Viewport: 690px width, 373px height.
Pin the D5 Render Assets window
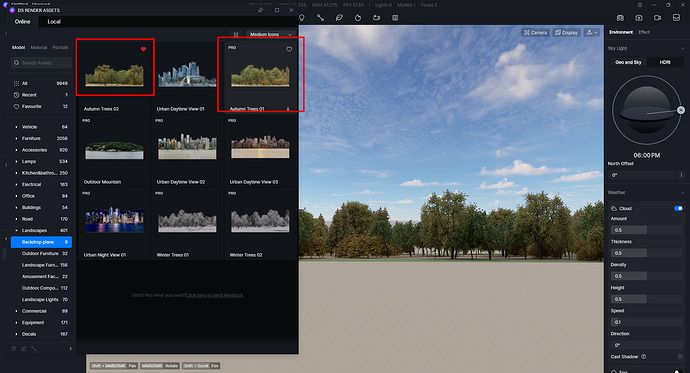[x=261, y=10]
